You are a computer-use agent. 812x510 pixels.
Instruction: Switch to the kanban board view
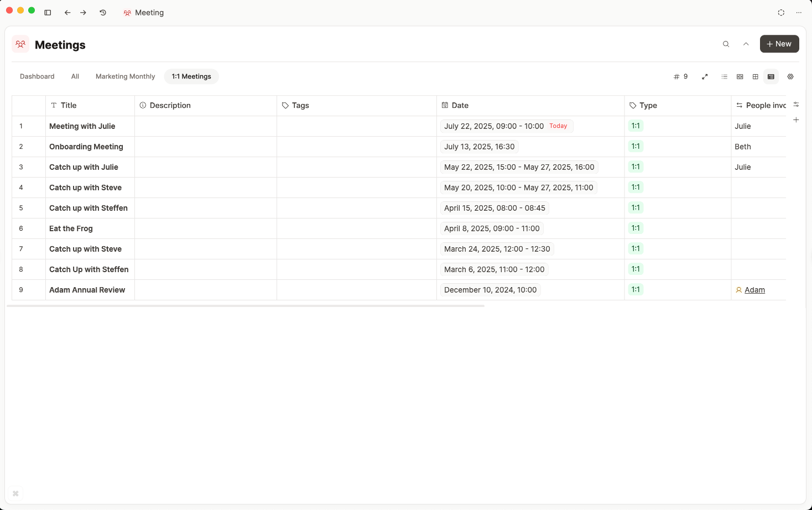click(740, 76)
